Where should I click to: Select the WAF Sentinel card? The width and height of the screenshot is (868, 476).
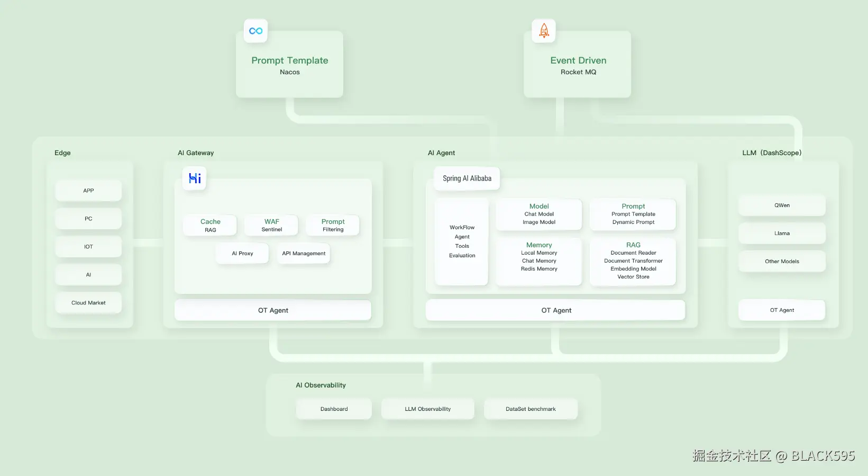coord(272,226)
